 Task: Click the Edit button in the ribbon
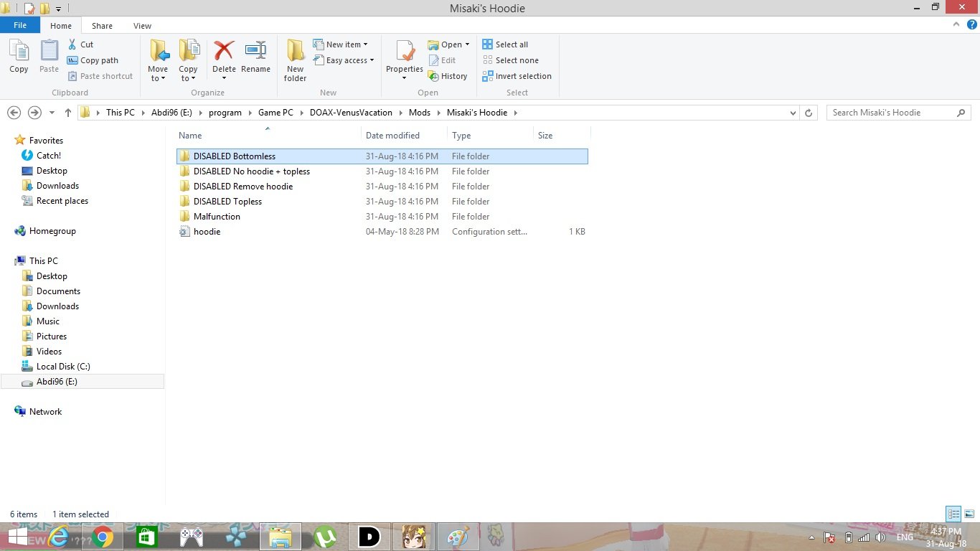pos(442,60)
